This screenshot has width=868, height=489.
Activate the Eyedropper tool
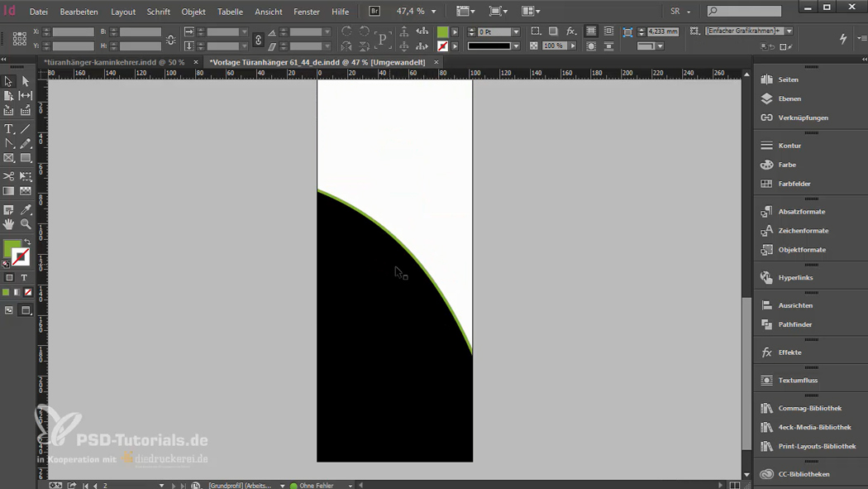(26, 210)
